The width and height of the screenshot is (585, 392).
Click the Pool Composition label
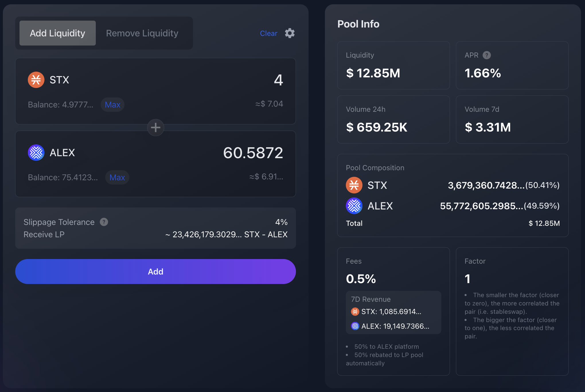(375, 168)
